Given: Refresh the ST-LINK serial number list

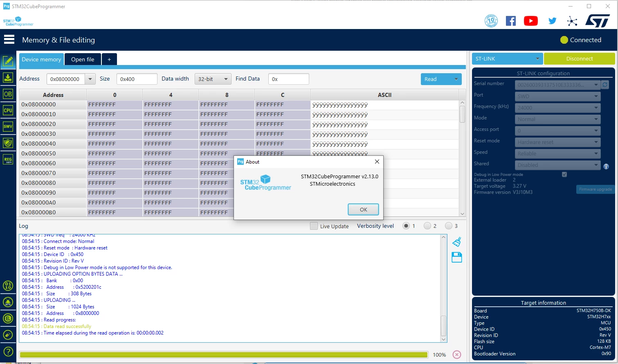Looking at the screenshot, I should tap(605, 85).
